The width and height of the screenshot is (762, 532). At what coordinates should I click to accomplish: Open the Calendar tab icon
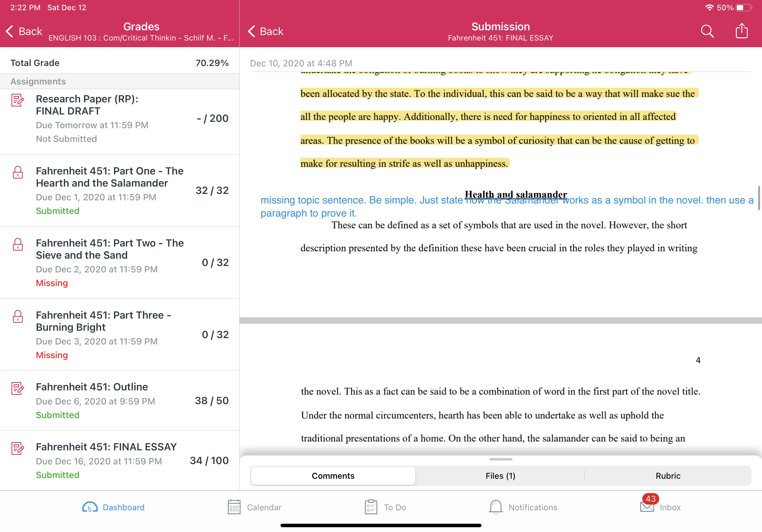(234, 507)
